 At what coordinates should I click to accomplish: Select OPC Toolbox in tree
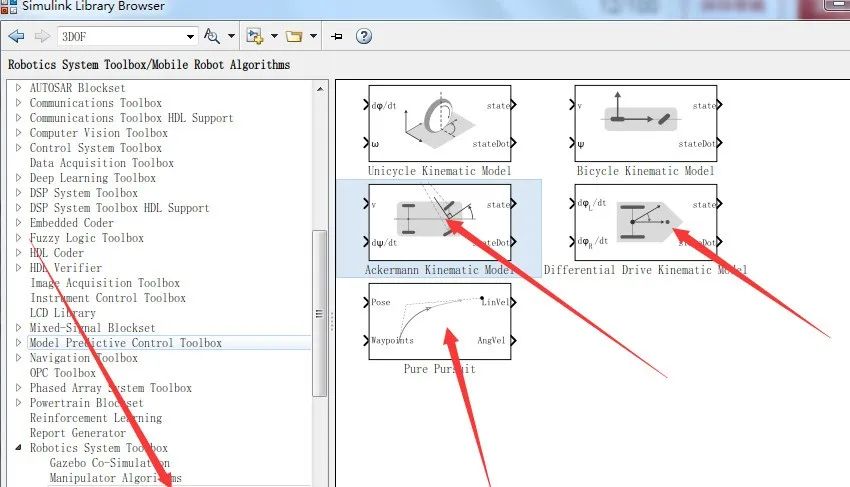click(x=63, y=373)
